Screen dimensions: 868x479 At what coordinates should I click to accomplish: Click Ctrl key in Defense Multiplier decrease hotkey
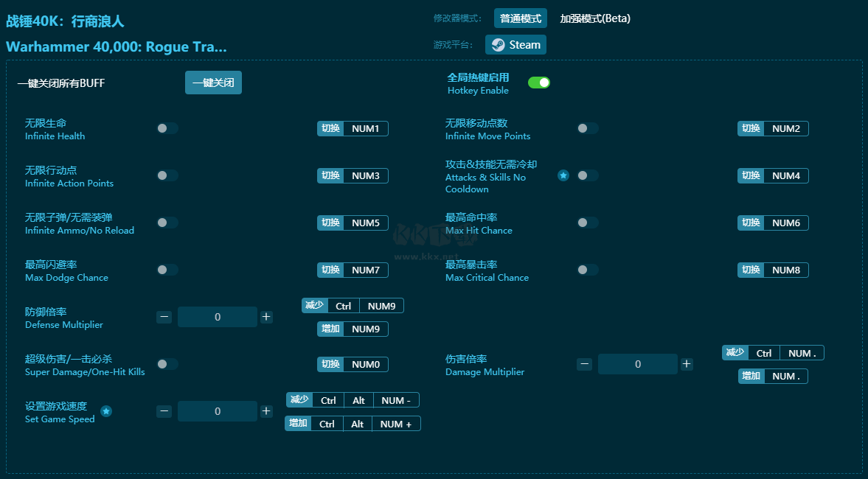point(343,306)
